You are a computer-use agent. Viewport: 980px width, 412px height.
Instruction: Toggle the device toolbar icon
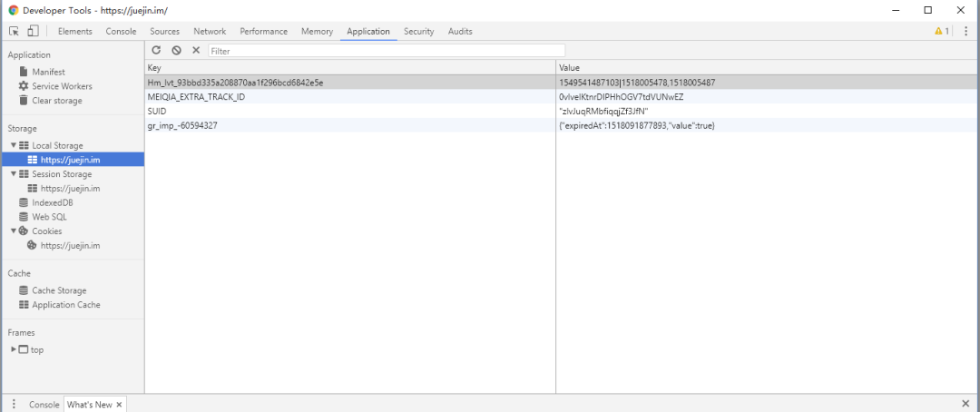pyautogui.click(x=34, y=31)
